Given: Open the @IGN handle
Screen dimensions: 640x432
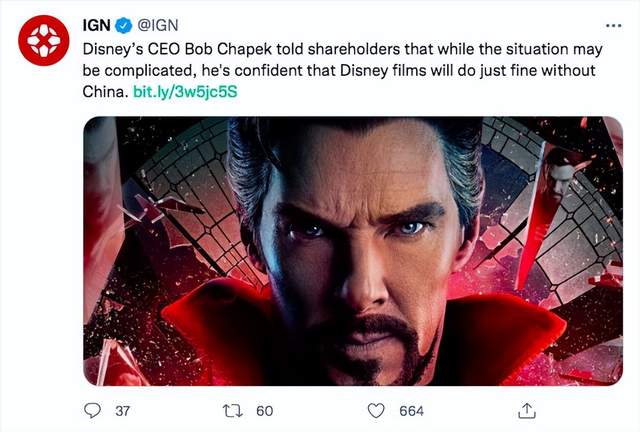Looking at the screenshot, I should point(158,23).
